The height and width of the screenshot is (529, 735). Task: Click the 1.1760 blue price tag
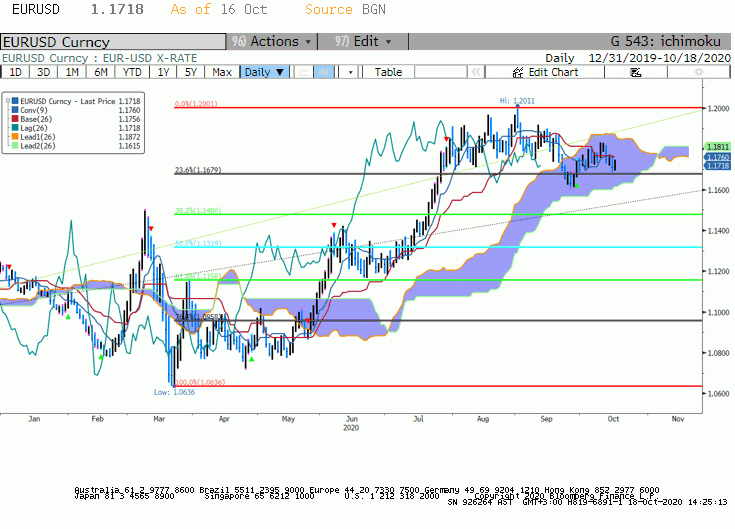(x=718, y=157)
